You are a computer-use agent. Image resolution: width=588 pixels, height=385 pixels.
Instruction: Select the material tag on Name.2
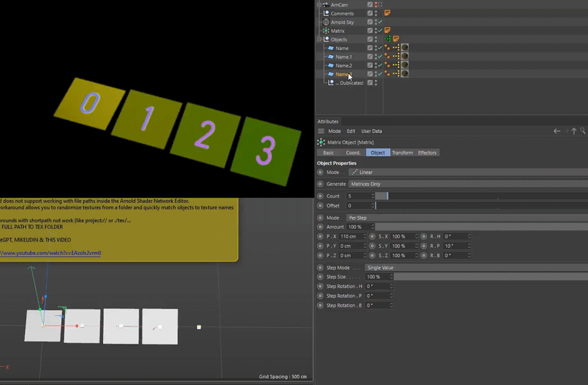coord(405,65)
